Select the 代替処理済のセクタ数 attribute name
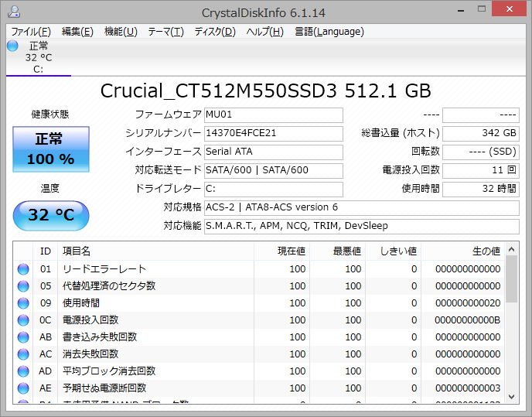 [109, 286]
